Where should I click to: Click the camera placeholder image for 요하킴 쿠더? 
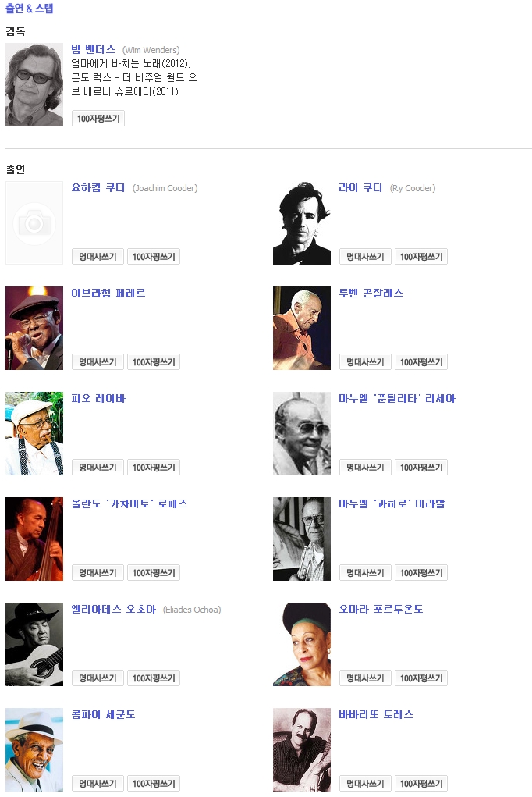click(34, 222)
